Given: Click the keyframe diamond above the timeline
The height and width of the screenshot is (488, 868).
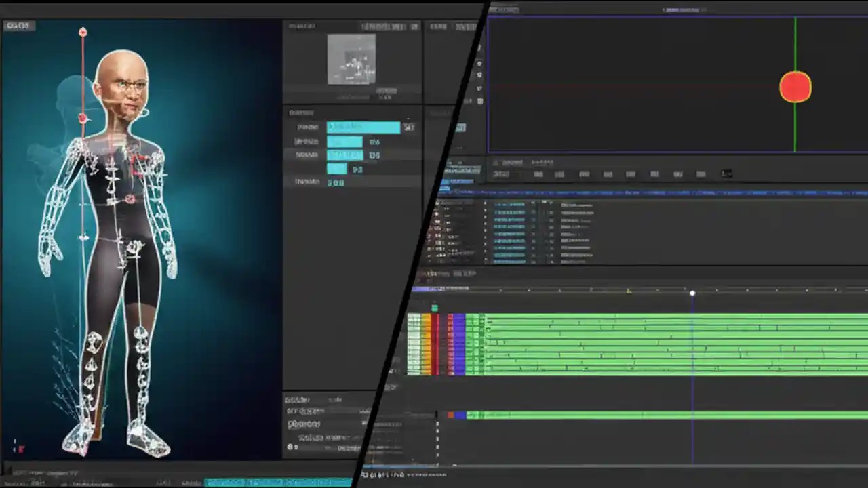Looking at the screenshot, I should [x=692, y=293].
